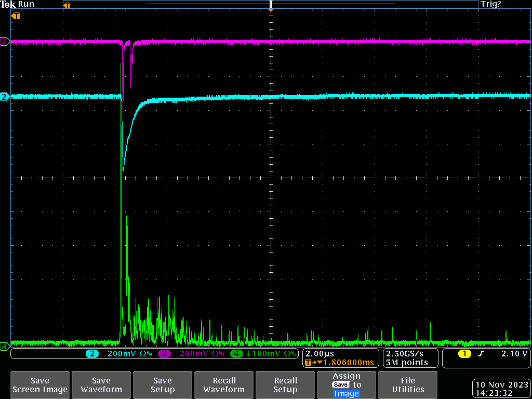532x399 pixels.
Task: Open the Save Waveform menu
Action: coord(101,385)
